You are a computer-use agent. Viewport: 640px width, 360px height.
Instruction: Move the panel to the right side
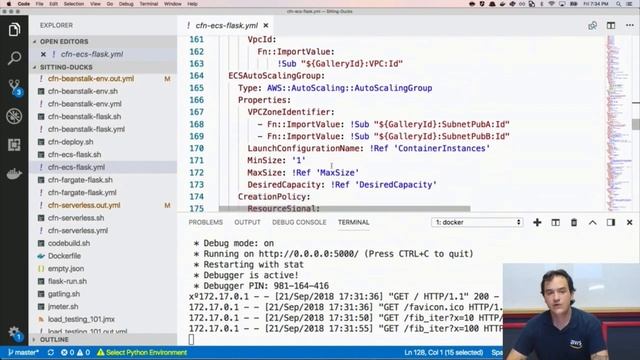click(x=611, y=222)
